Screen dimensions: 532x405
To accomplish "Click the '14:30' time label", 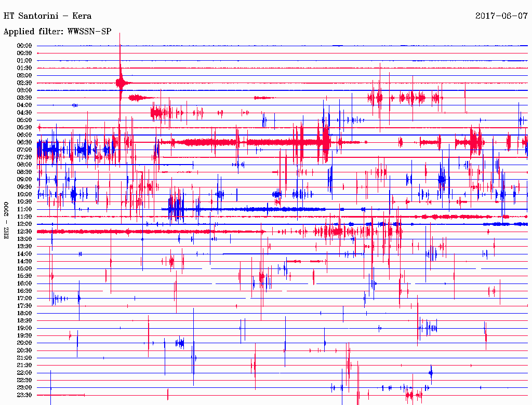I will click(24, 262).
